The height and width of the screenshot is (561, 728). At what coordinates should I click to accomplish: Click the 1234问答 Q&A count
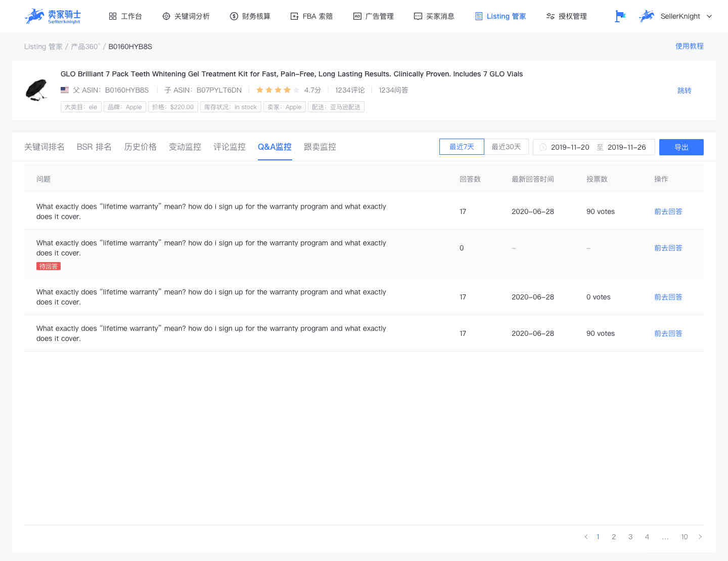pyautogui.click(x=393, y=90)
